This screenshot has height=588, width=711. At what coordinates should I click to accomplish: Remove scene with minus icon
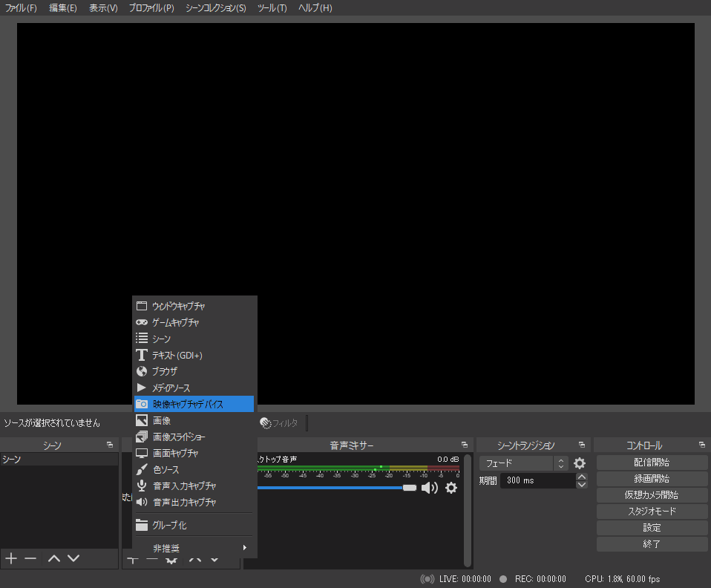30,558
